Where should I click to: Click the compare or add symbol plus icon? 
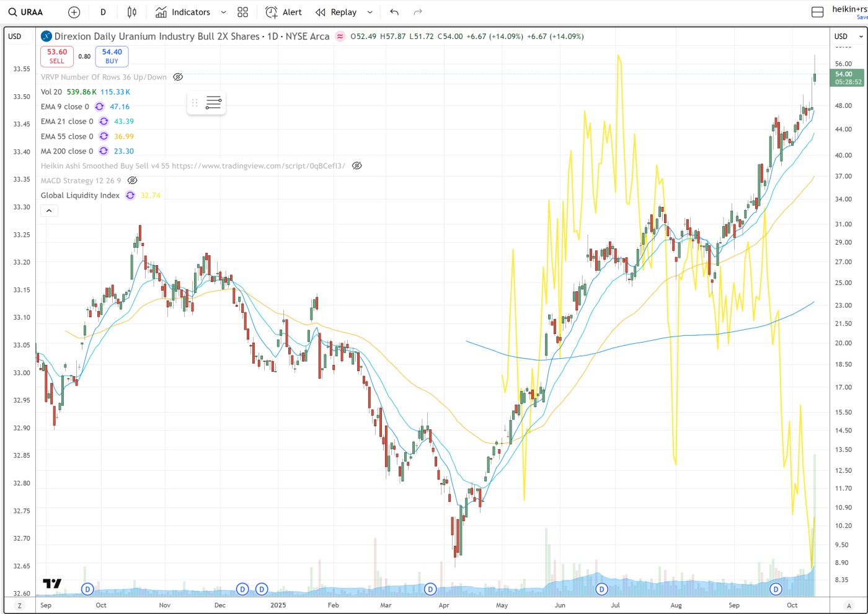tap(74, 12)
